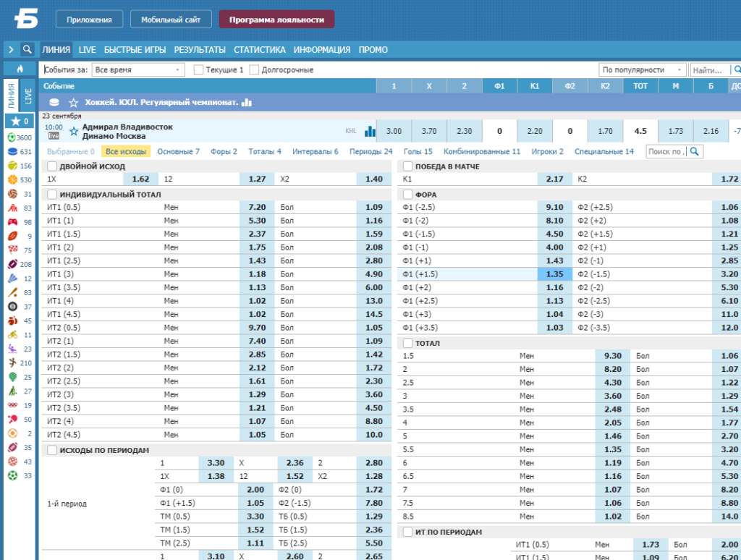Click the Мобильный сайт button
Image resolution: width=741 pixels, height=560 pixels.
point(171,20)
